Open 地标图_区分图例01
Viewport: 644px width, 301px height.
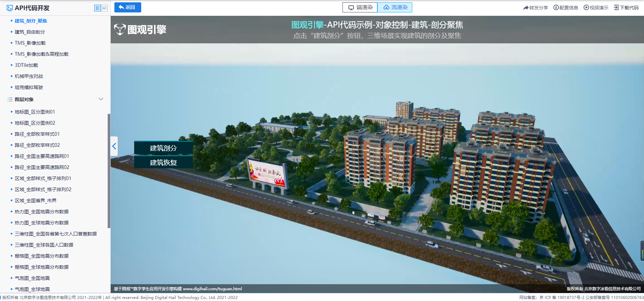point(35,112)
